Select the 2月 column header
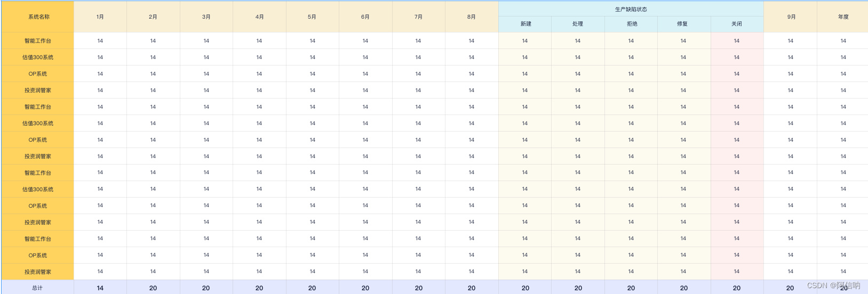This screenshot has height=294, width=868. pyautogui.click(x=153, y=17)
